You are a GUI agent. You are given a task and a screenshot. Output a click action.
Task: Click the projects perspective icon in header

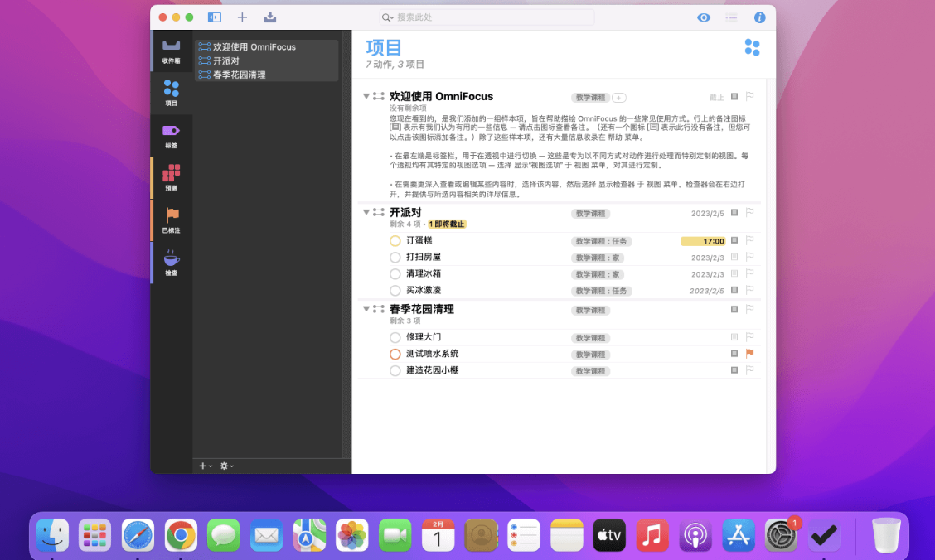[x=752, y=47]
